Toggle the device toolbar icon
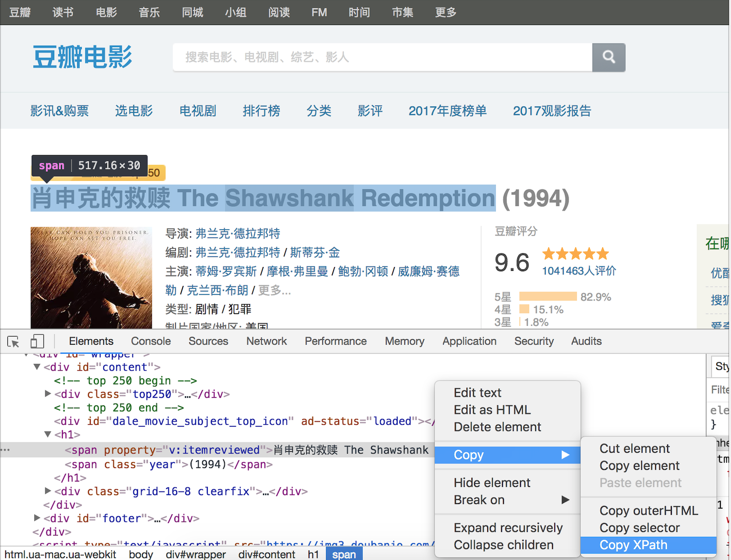This screenshot has height=560, width=731. point(37,342)
